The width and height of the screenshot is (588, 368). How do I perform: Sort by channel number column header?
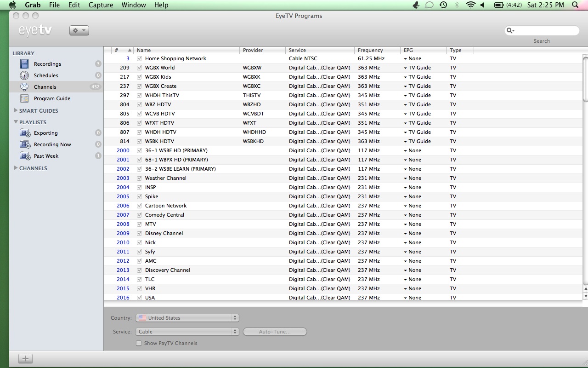tap(122, 50)
